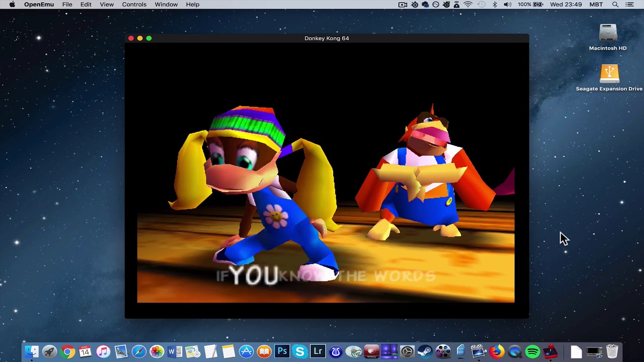Launch Spotify from the Dock

532,351
